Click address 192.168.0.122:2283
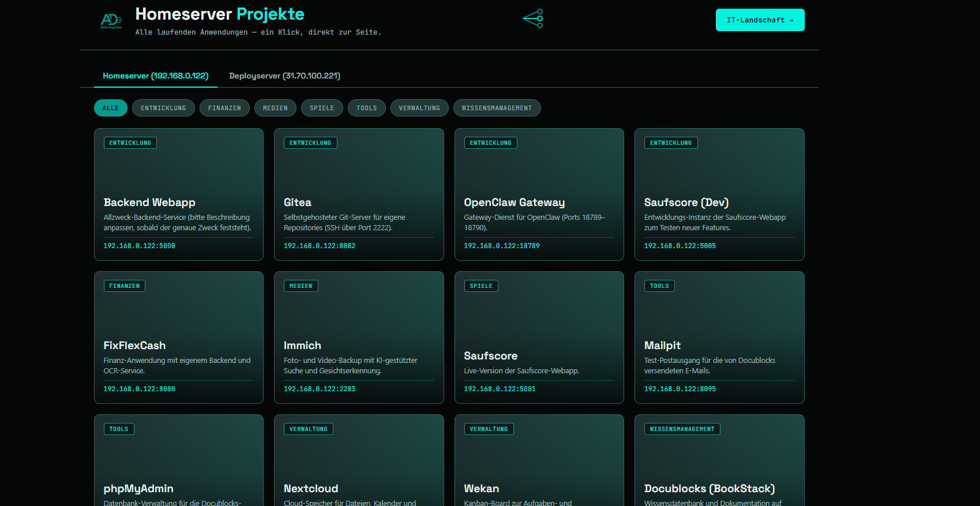This screenshot has height=506, width=980. [x=320, y=389]
